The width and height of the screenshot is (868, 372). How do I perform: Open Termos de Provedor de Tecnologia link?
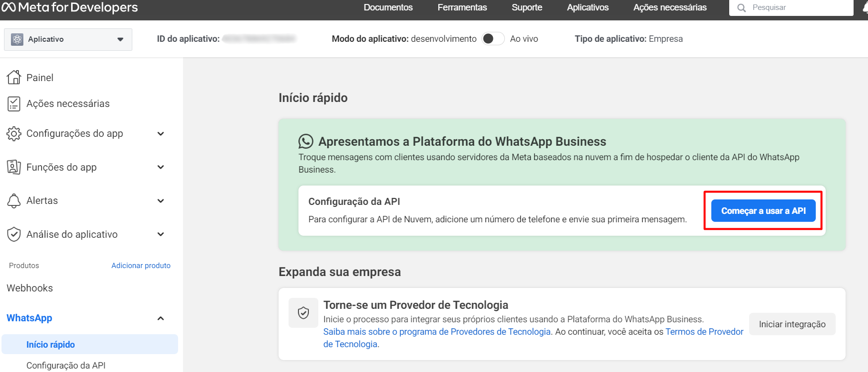pos(704,332)
